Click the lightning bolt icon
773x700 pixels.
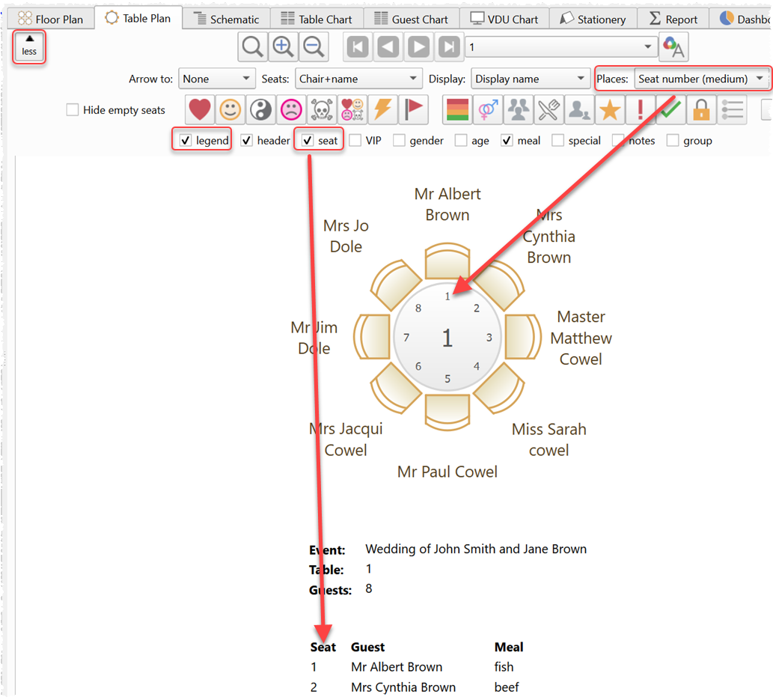tap(382, 110)
